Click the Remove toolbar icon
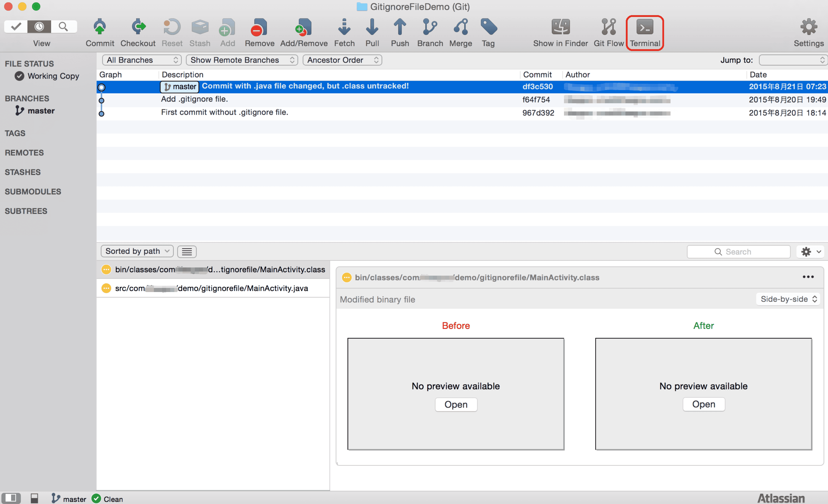Image resolution: width=828 pixels, height=504 pixels. (259, 27)
